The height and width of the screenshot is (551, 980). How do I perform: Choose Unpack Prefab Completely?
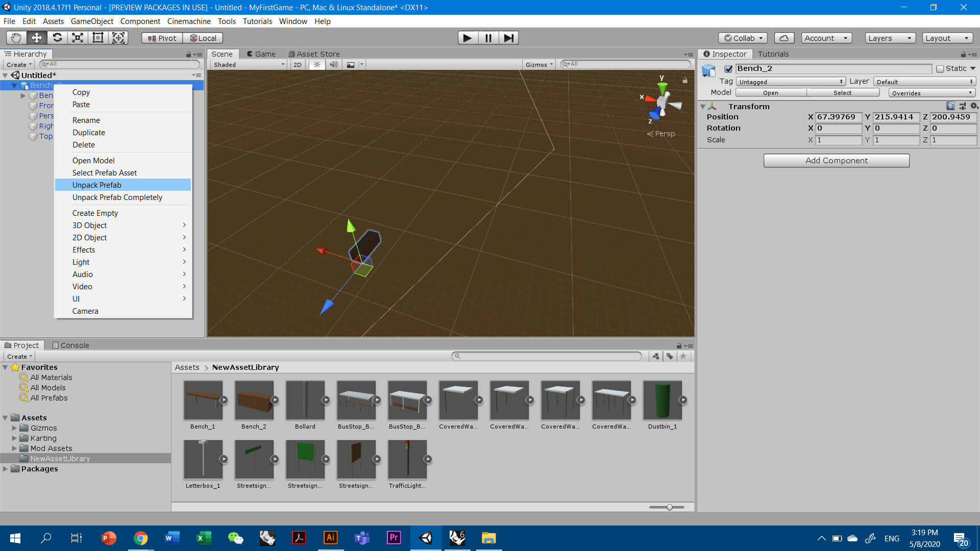[122, 197]
